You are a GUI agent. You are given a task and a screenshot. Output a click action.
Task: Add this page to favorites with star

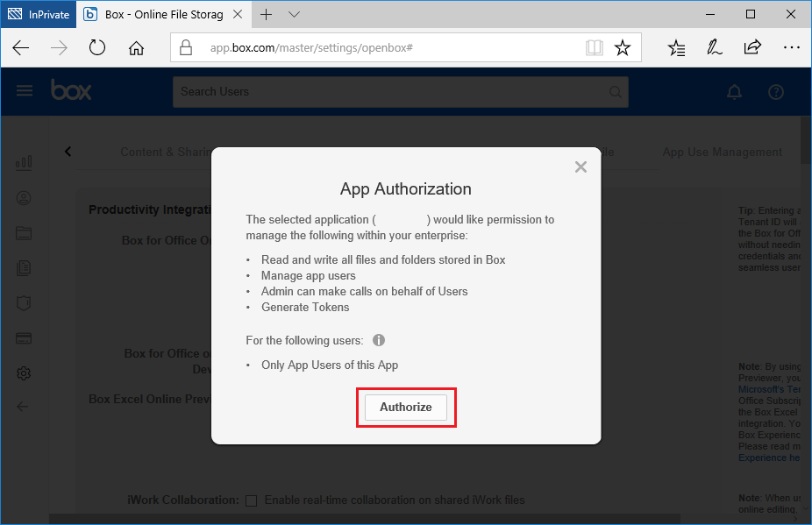(x=622, y=47)
